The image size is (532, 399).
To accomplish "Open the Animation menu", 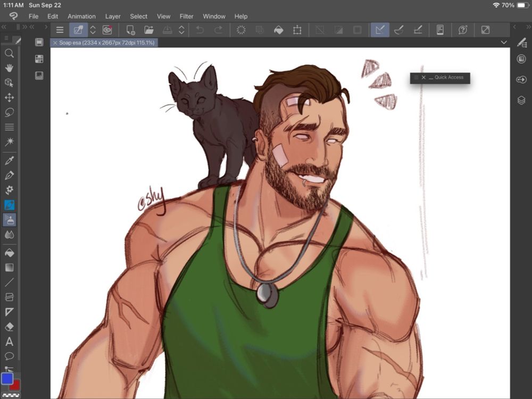I will point(81,16).
